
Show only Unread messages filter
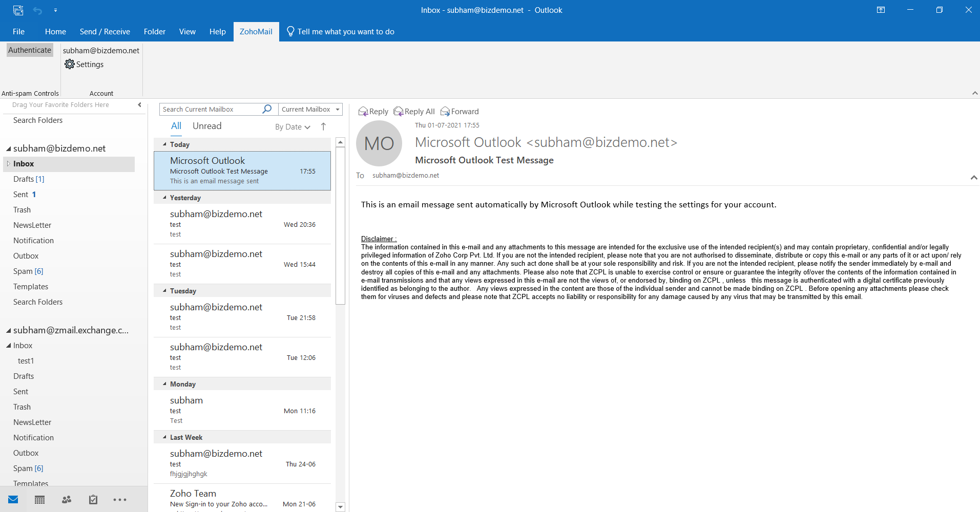coord(207,126)
